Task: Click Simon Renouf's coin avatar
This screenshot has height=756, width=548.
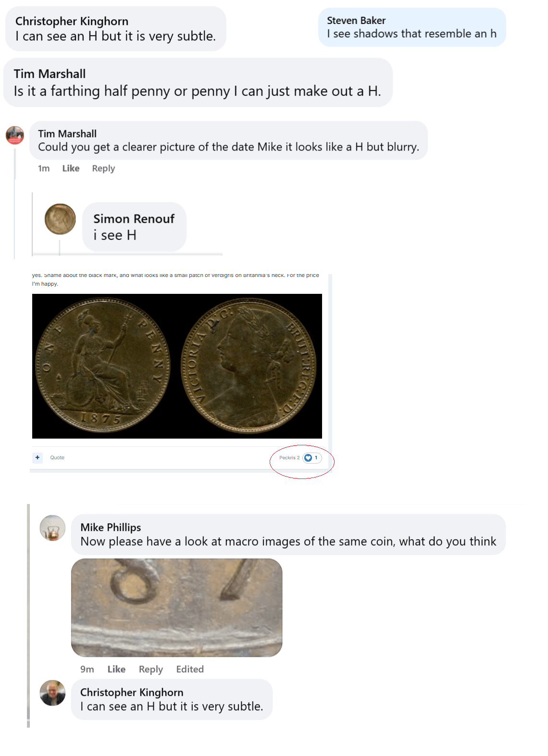Action: (x=60, y=219)
